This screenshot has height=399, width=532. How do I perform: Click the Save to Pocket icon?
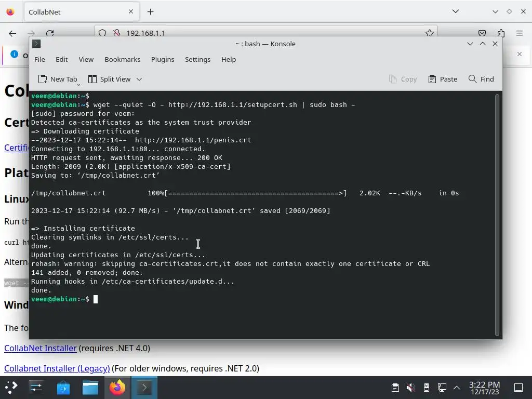482,33
